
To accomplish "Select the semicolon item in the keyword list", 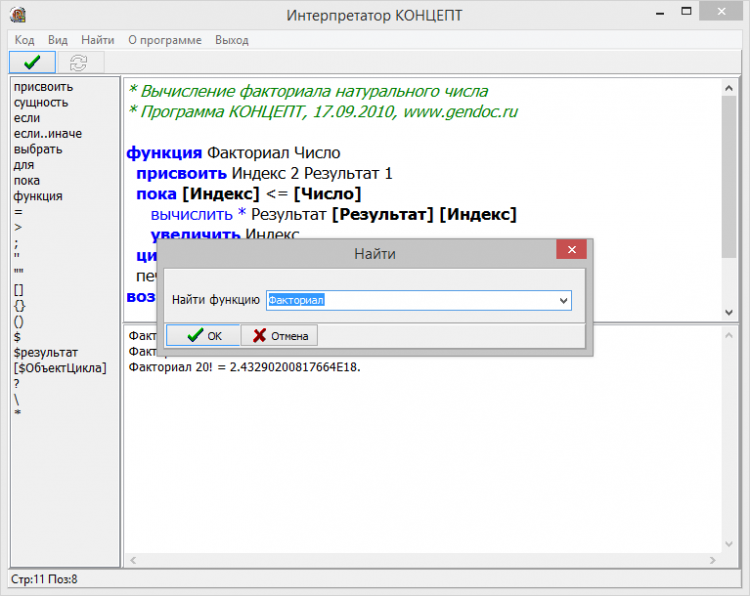I will click(x=16, y=243).
